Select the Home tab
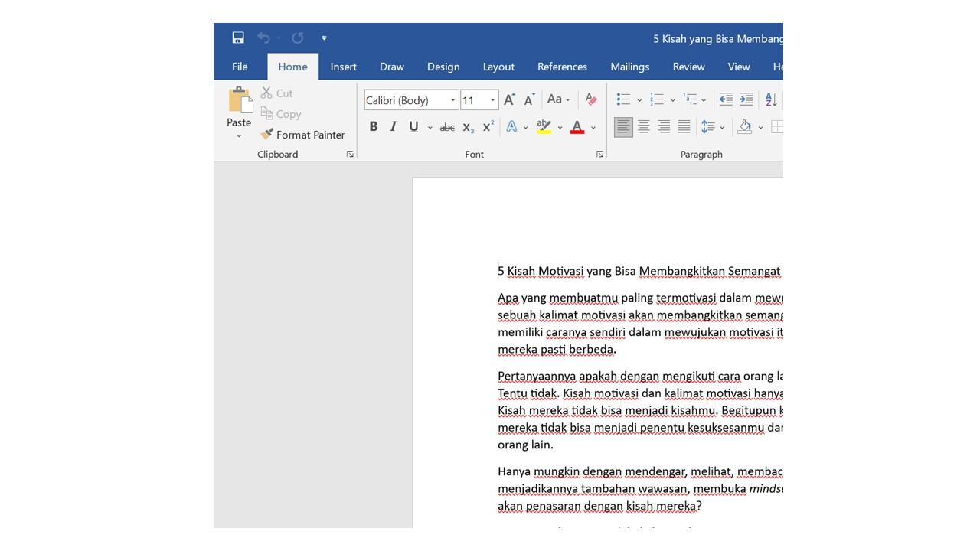The image size is (980, 551). click(292, 67)
